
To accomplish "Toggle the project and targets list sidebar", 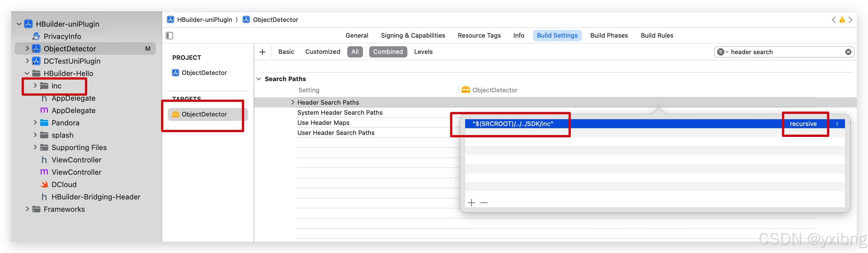I will click(x=169, y=35).
